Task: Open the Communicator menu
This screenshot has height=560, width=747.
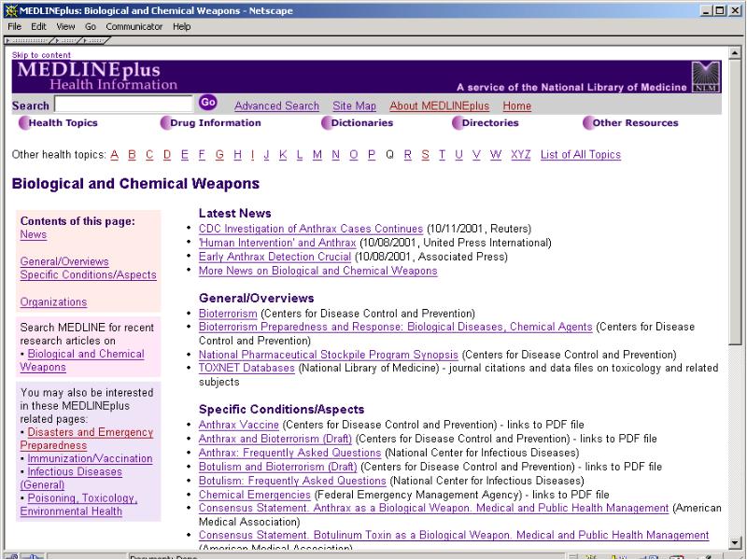Action: [134, 27]
